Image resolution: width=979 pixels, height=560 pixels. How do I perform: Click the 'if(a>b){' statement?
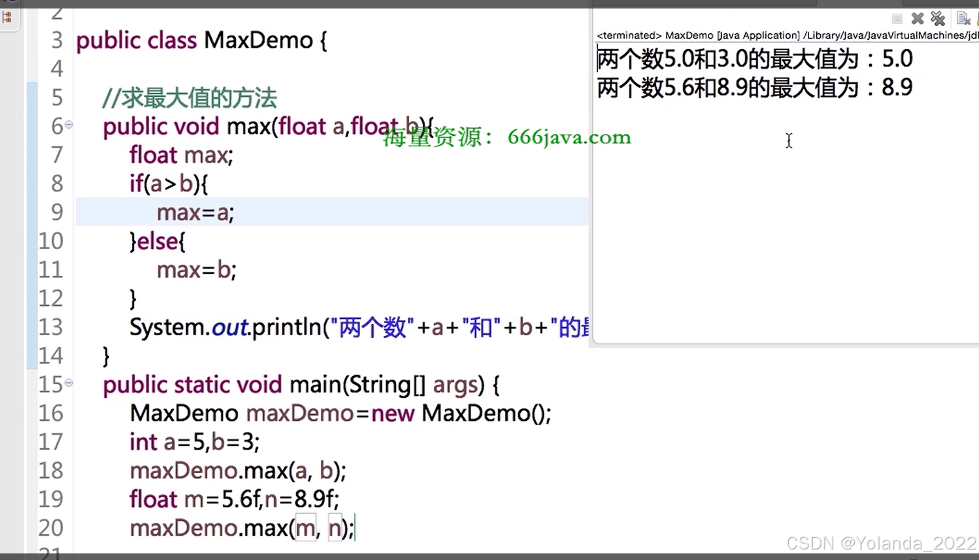click(x=169, y=184)
